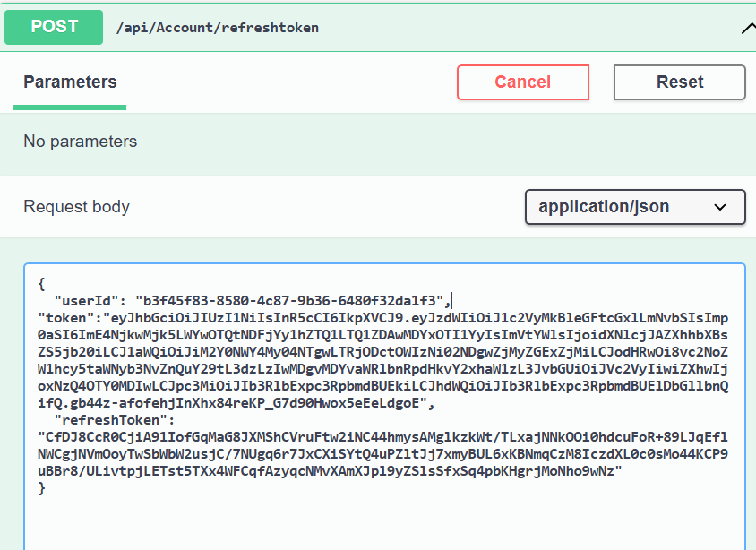This screenshot has width=756, height=550.
Task: Cancel the try-it-out mode
Action: tap(523, 82)
